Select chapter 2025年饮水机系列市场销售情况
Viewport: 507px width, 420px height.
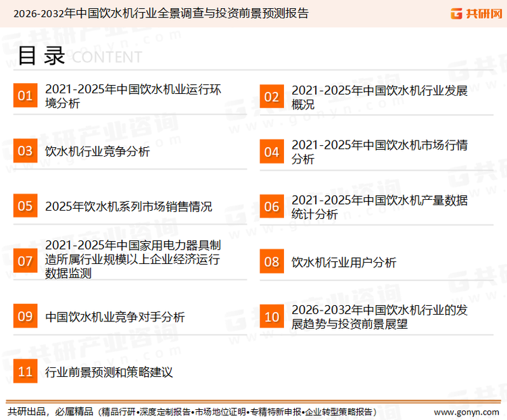128,207
